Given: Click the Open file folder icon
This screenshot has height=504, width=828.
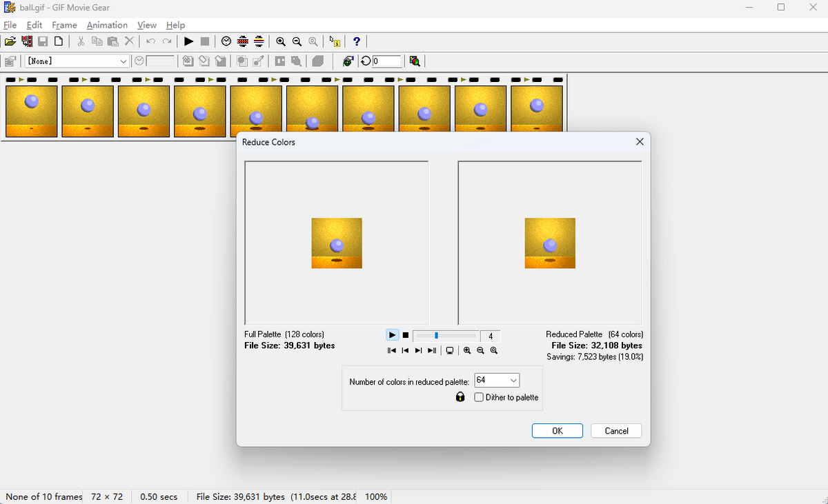Looking at the screenshot, I should 10,41.
